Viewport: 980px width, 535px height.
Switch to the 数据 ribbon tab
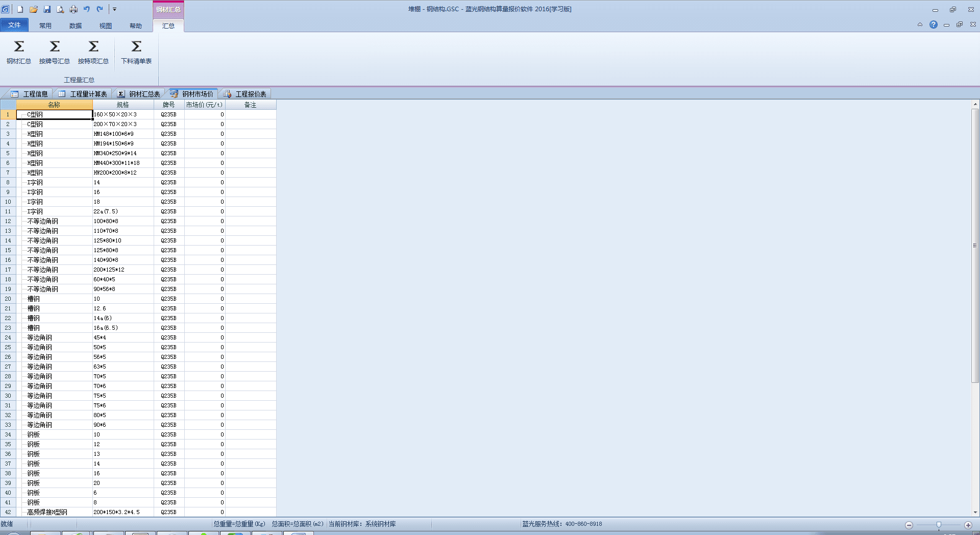pos(76,26)
